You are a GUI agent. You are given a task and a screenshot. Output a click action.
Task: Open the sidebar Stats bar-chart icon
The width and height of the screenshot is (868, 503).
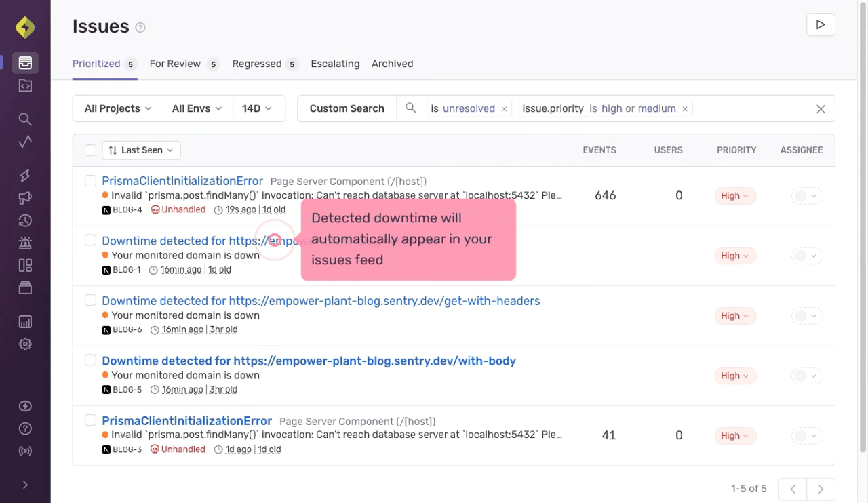coord(25,322)
